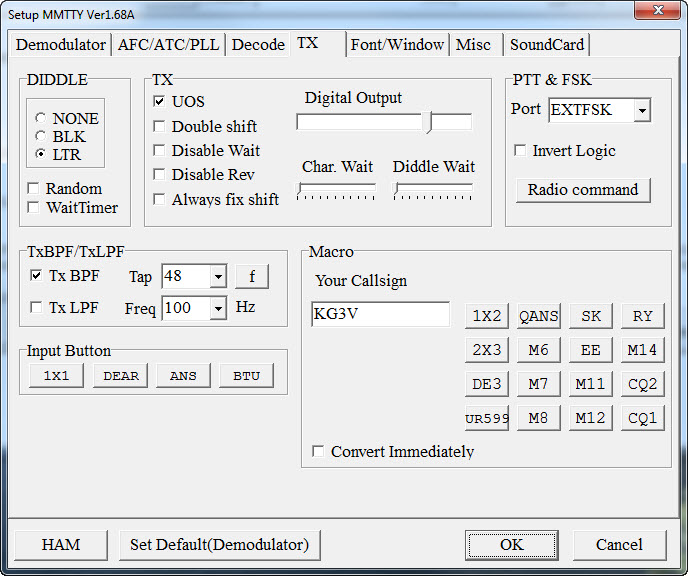Click the BTU input button
Viewport: 688px width, 576px height.
coord(246,375)
